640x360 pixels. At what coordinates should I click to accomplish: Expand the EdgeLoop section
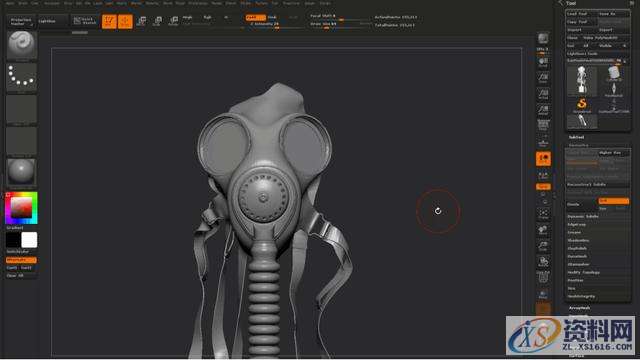coord(577,224)
